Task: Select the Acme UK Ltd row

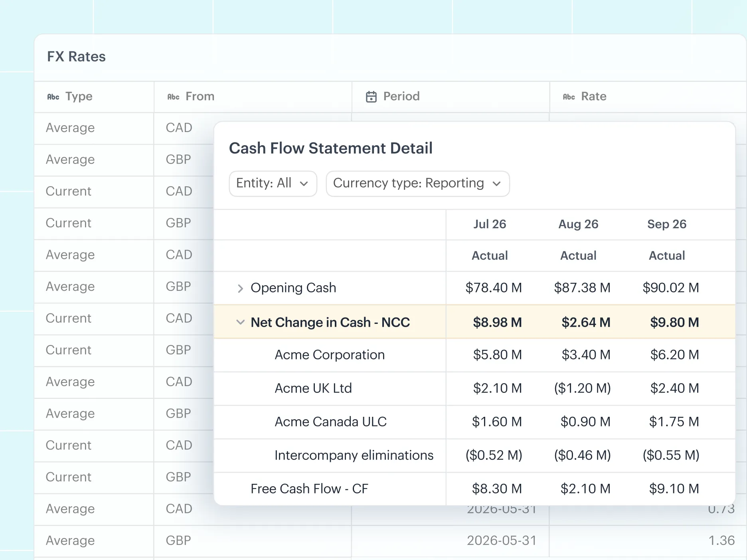Action: point(474,388)
